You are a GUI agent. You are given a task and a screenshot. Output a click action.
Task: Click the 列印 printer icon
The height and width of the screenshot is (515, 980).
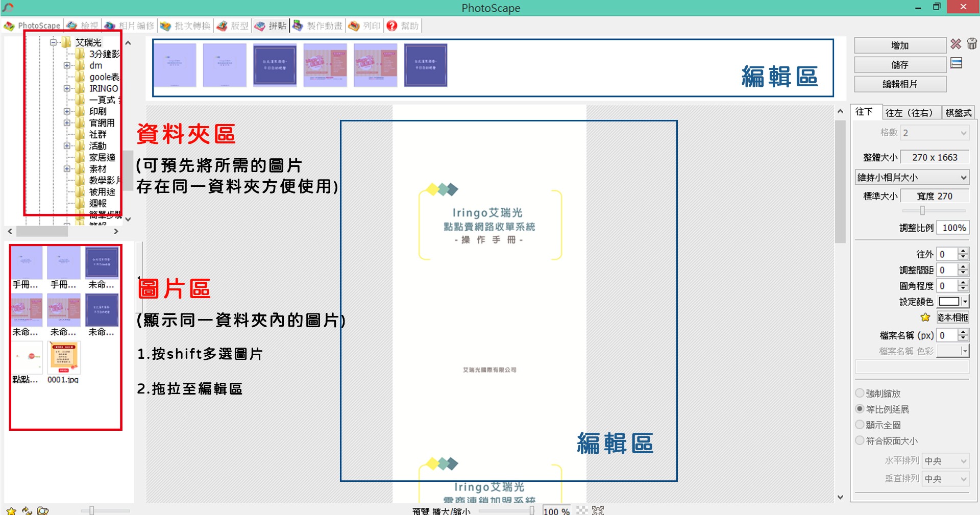(x=354, y=26)
